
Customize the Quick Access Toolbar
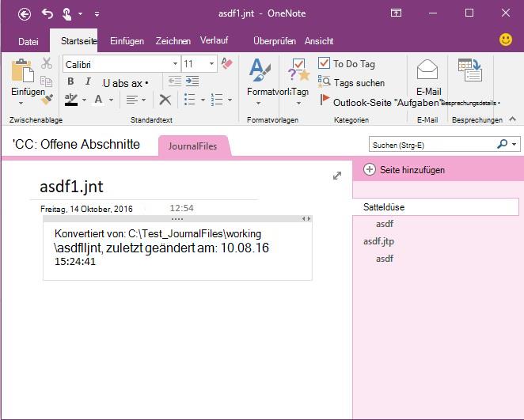click(97, 14)
